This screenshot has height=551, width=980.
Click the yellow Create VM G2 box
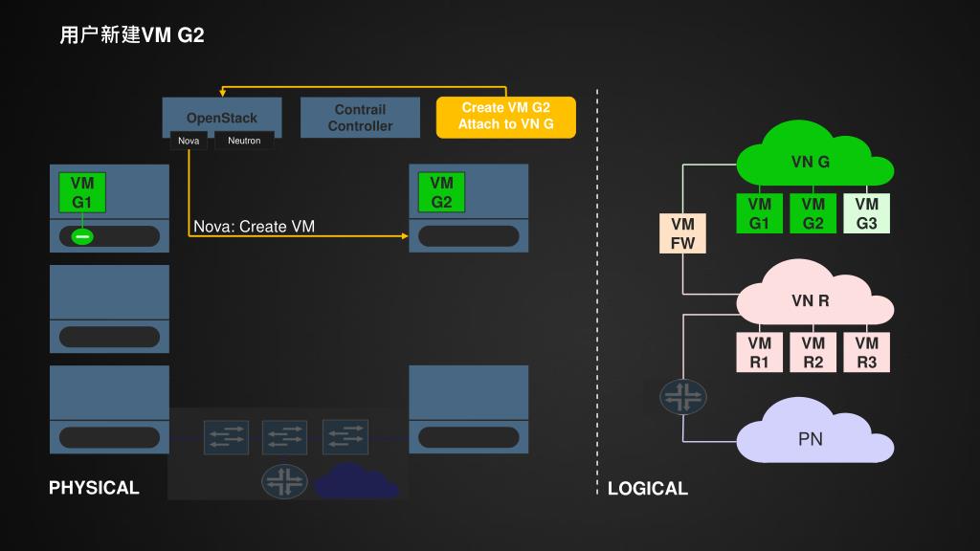(505, 117)
